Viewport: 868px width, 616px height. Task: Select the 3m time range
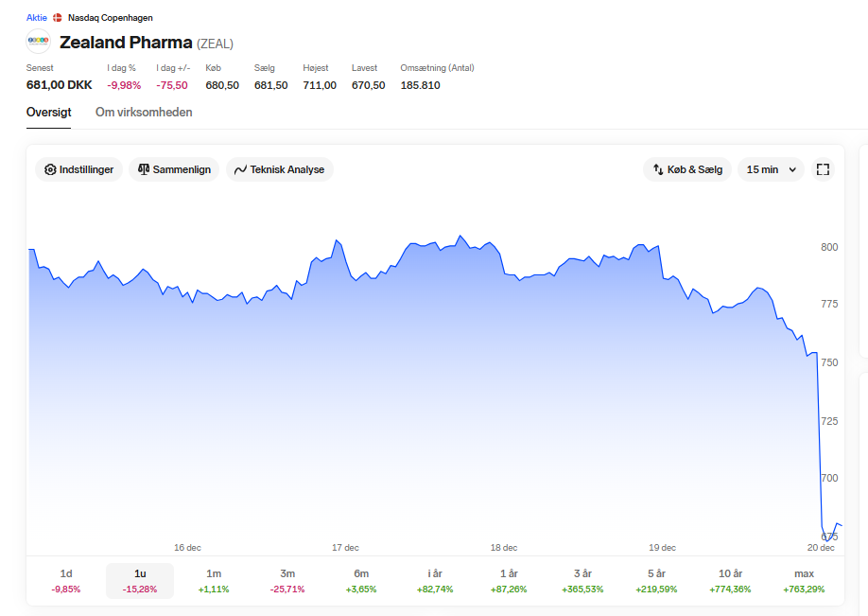click(287, 581)
